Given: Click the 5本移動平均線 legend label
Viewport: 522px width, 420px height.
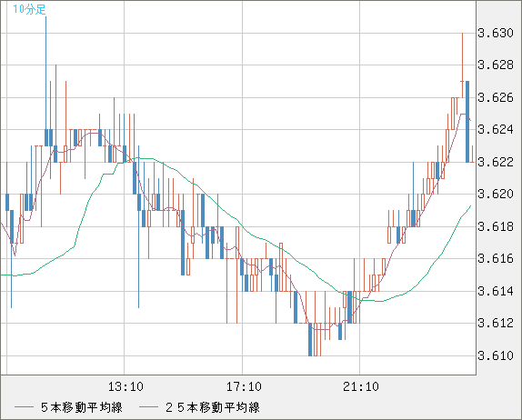Looking at the screenshot, I should (82, 407).
